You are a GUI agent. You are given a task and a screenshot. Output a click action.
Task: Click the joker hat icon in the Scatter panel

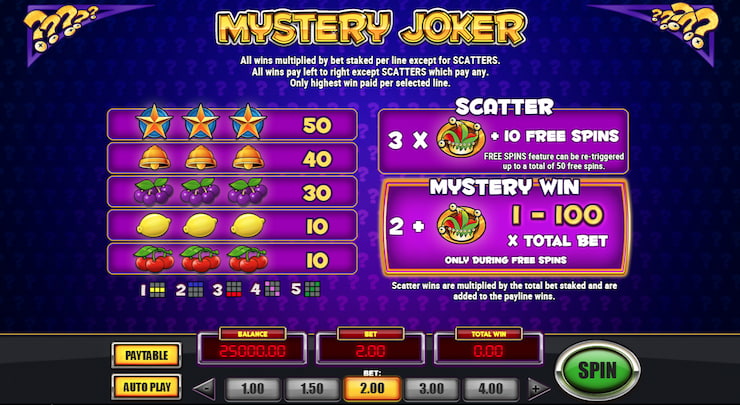point(461,138)
